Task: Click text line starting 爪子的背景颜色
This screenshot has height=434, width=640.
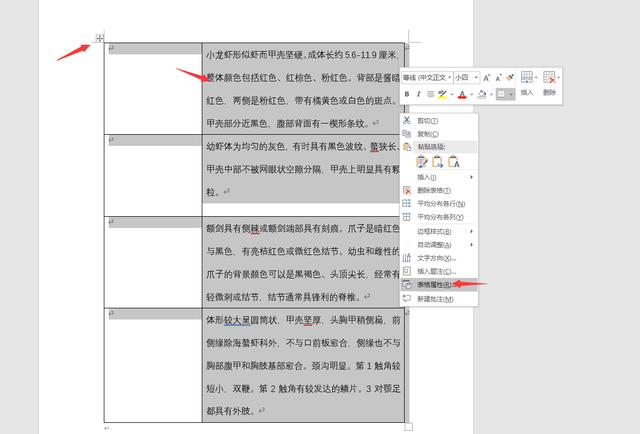Action: [302, 274]
